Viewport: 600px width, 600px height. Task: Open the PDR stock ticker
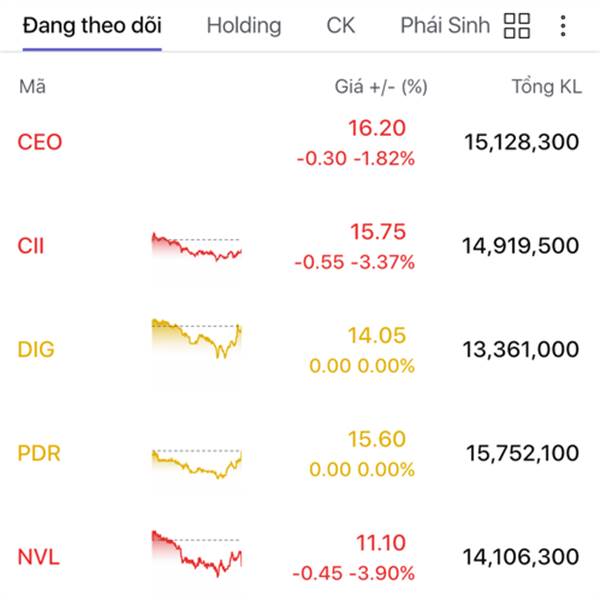(39, 454)
